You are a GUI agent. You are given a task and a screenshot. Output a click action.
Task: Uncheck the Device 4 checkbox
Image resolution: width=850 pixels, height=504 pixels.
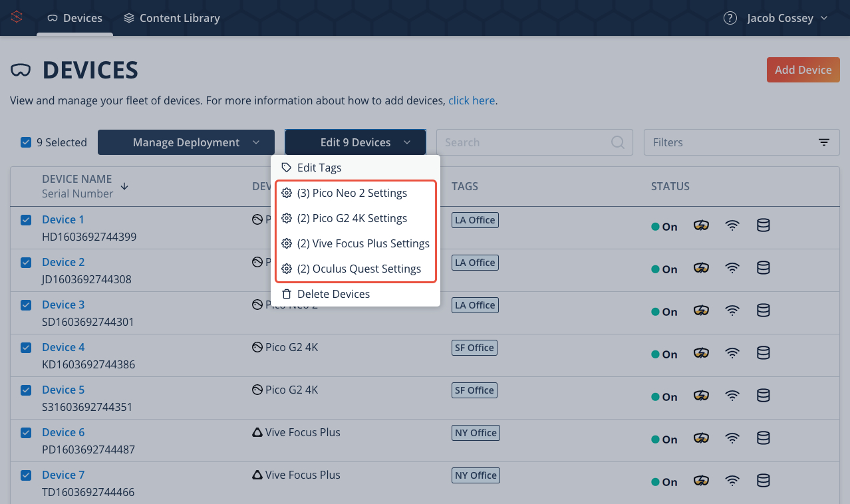(x=26, y=348)
